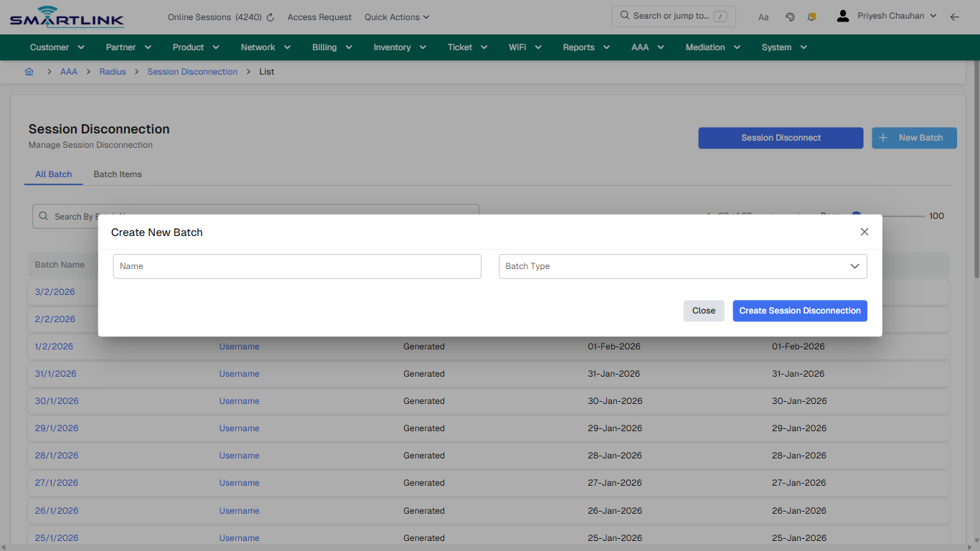Click the Name input field
Image resolution: width=980 pixels, height=551 pixels.
tap(296, 266)
